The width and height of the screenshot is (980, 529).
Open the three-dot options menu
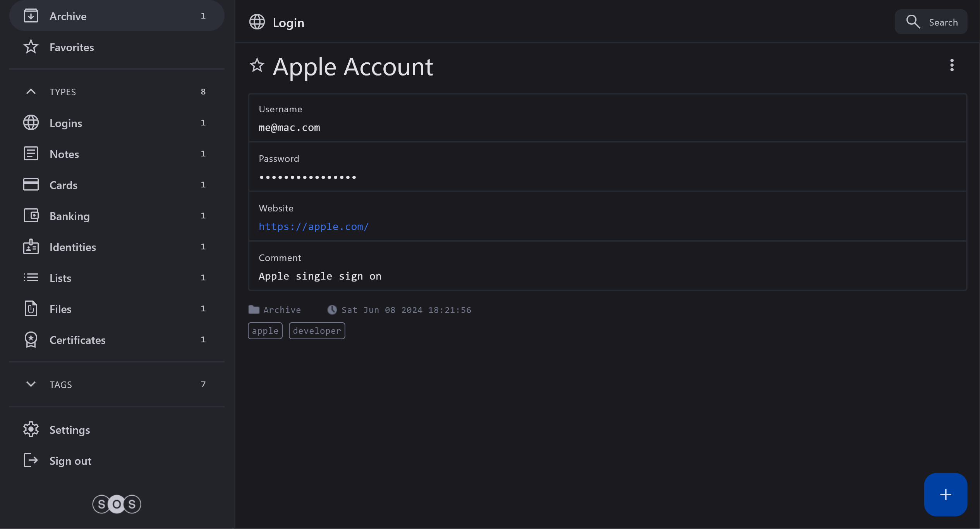click(x=951, y=65)
